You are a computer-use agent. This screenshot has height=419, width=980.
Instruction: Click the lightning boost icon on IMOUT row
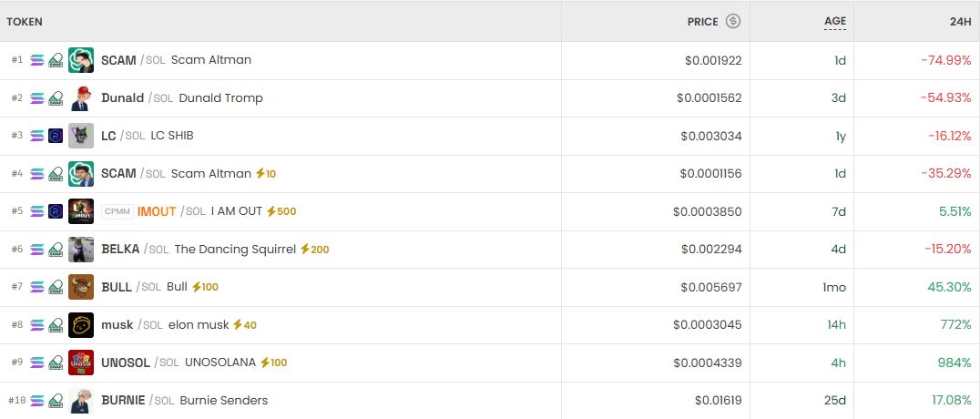point(271,211)
